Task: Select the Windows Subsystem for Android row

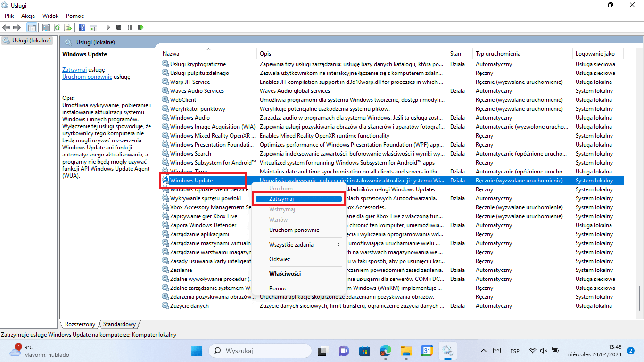Action: [x=392, y=163]
